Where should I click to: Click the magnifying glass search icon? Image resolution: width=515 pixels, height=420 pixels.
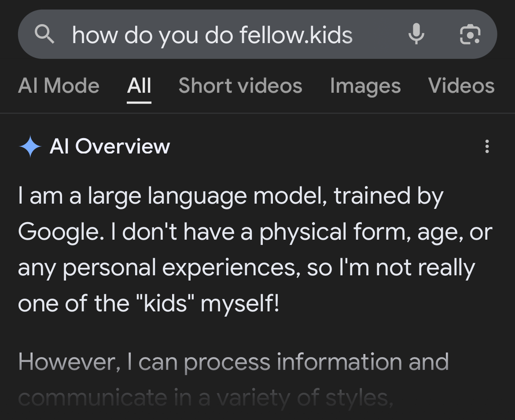coord(44,34)
